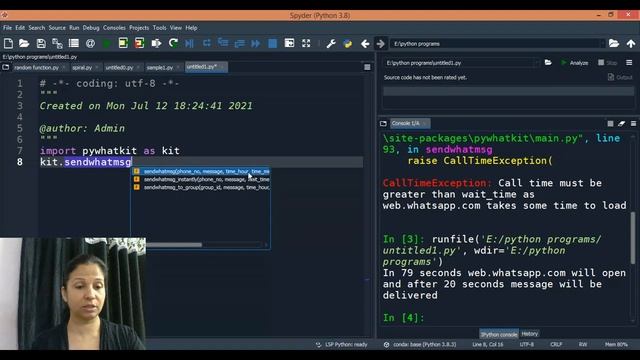Viewport: 640px width, 360px height.
Task: Switch to the sample1.py editor tab
Action: pos(160,67)
